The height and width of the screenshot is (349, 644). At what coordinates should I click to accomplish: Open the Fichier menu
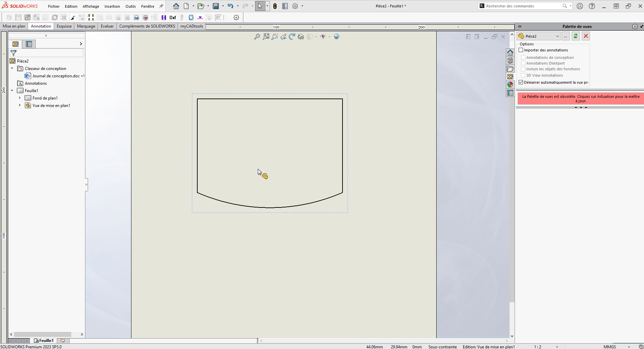pyautogui.click(x=54, y=6)
